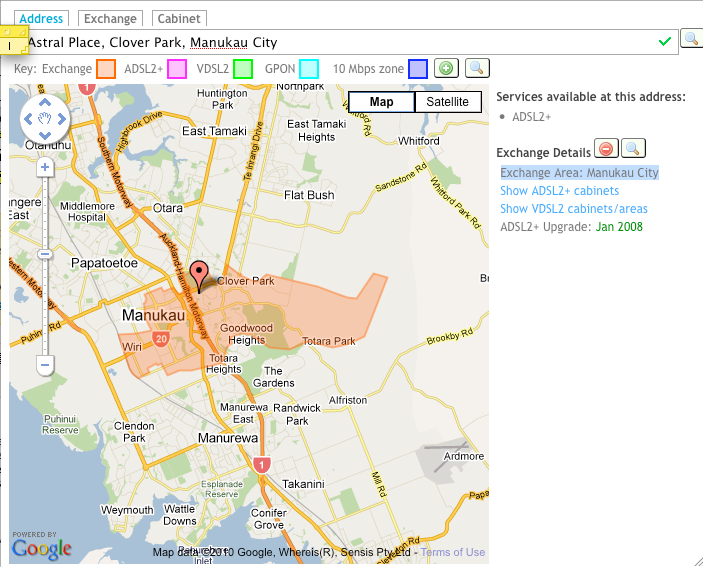
Task: Click the VDSL2 green key swatch
Action: (x=243, y=69)
